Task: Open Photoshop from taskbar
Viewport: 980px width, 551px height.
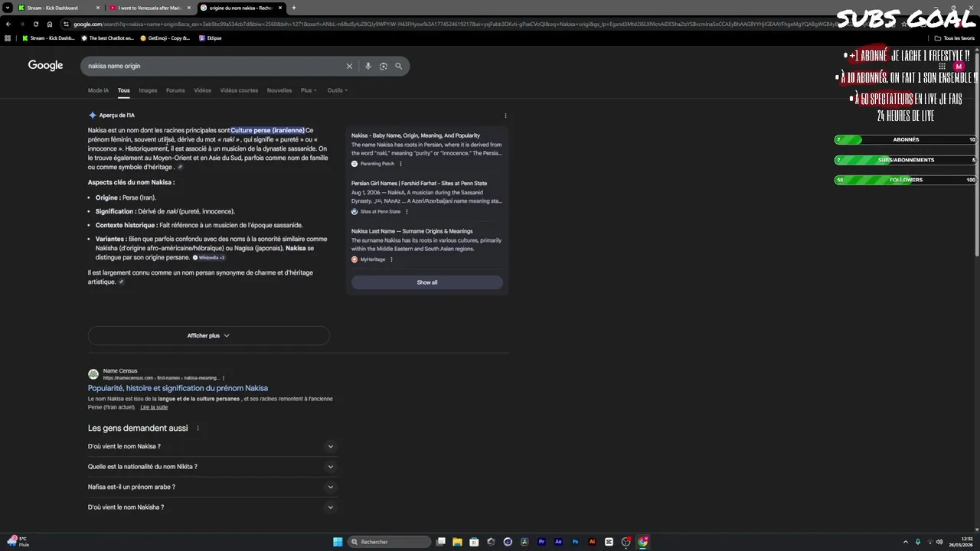Action: click(x=575, y=542)
